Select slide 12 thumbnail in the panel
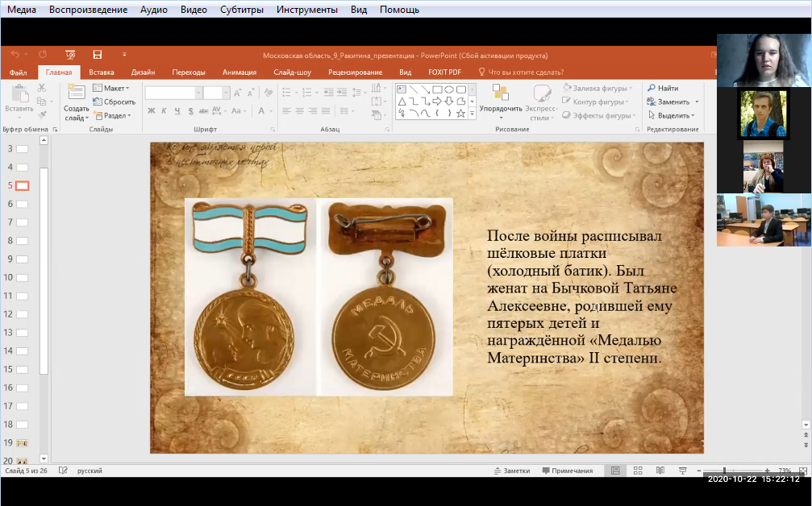Image resolution: width=812 pixels, height=506 pixels. 23,314
